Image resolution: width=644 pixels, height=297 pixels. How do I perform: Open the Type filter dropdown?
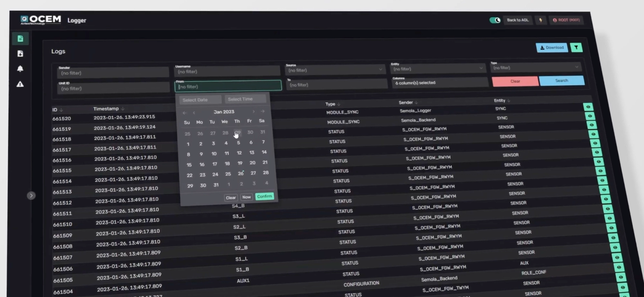point(536,67)
